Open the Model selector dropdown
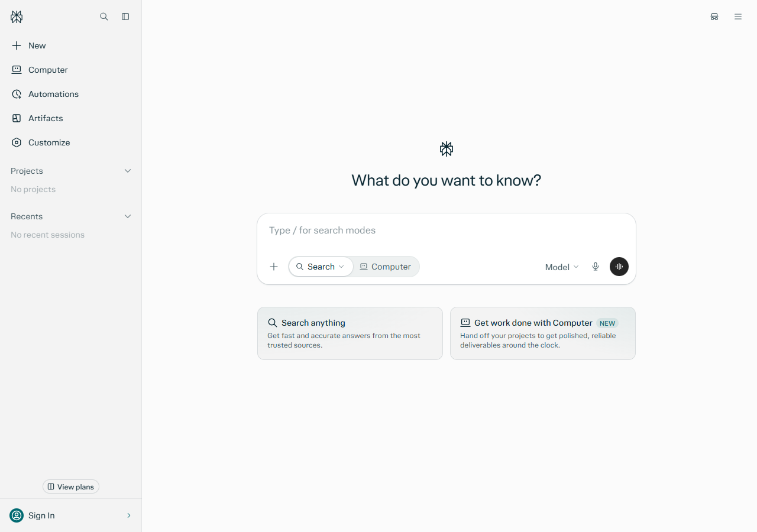Image resolution: width=757 pixels, height=532 pixels. tap(562, 267)
